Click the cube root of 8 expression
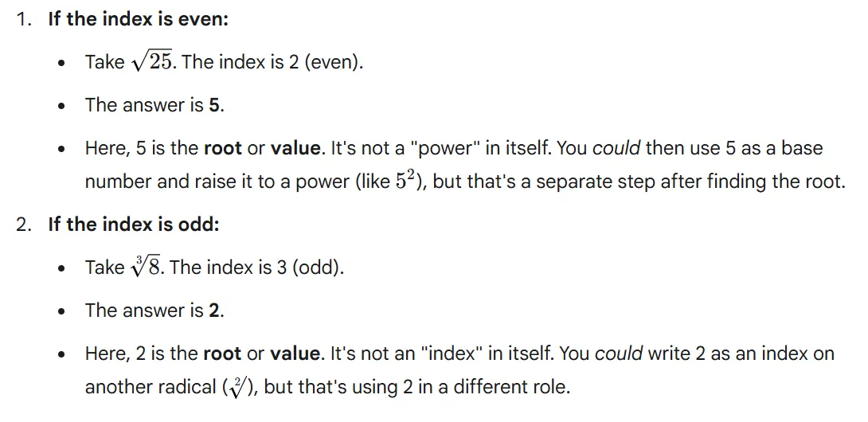868x422 pixels. (146, 267)
